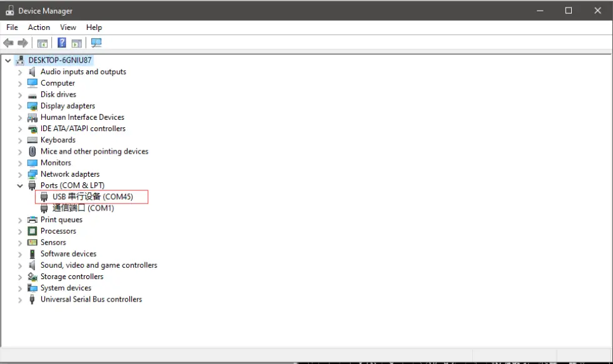Image resolution: width=613 pixels, height=364 pixels.
Task: Click the Computer category monitor icon
Action: (32, 83)
